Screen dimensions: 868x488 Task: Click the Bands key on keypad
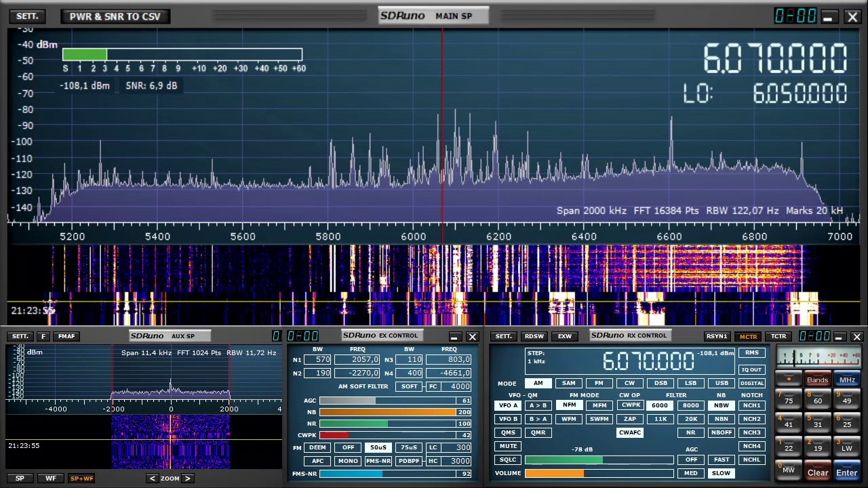[x=818, y=380]
